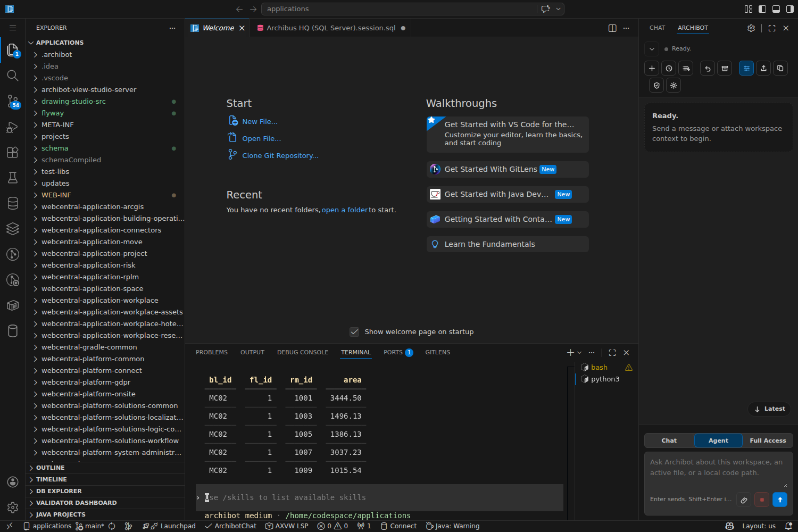Image resolution: width=798 pixels, height=532 pixels.
Task: Open the notifications bell in status bar
Action: click(788, 526)
